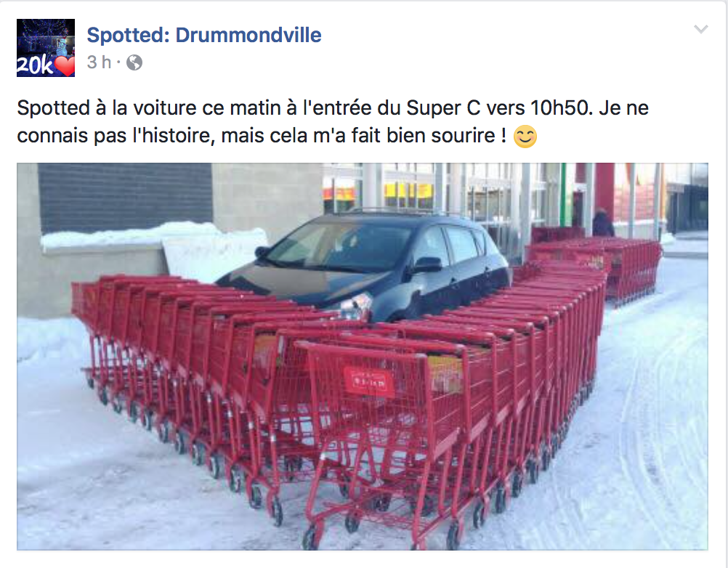The height and width of the screenshot is (568, 728).
Task: Click the red heart on profile avatar
Action: click(65, 66)
